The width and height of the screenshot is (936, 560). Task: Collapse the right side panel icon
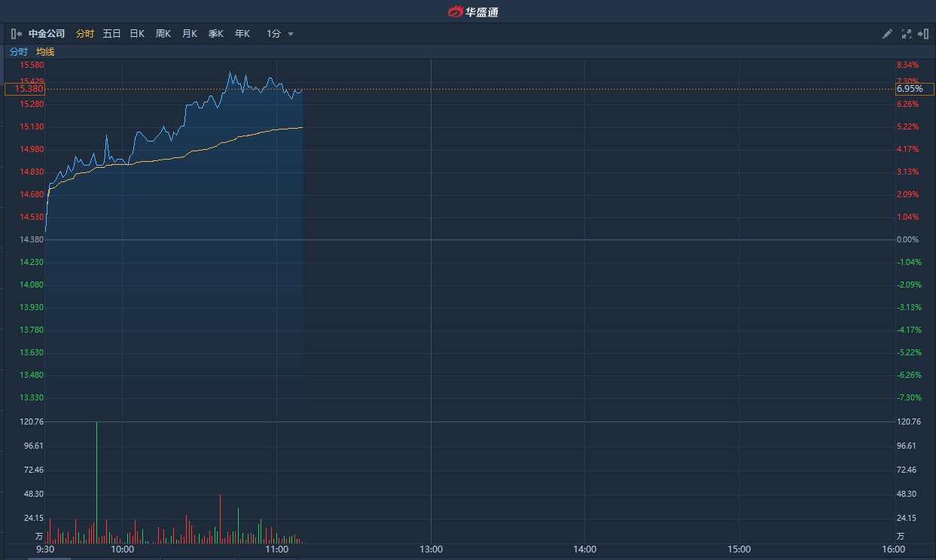[x=923, y=34]
